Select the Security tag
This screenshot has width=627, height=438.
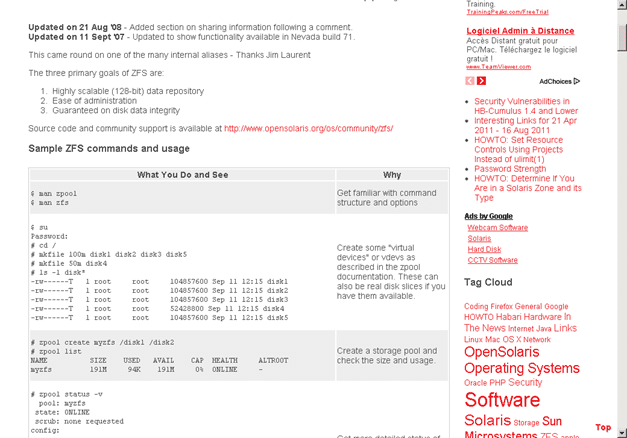pyautogui.click(x=525, y=382)
